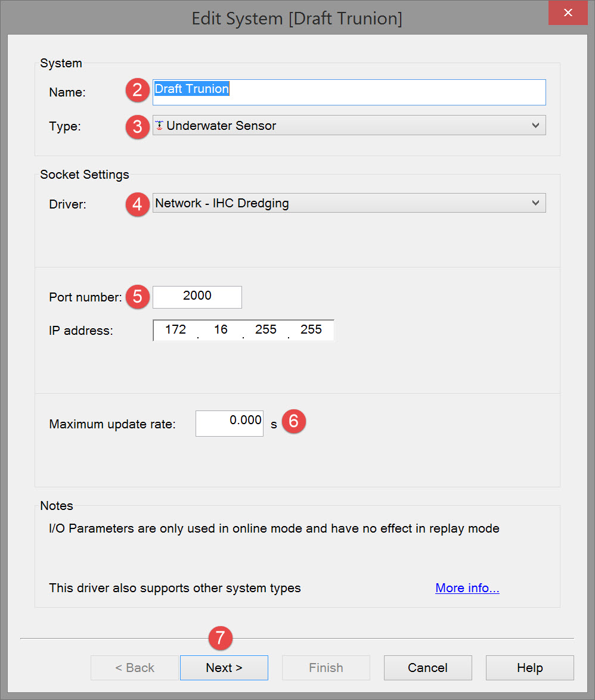The width and height of the screenshot is (595, 700).
Task: Click red callout marker number 6
Action: (293, 421)
